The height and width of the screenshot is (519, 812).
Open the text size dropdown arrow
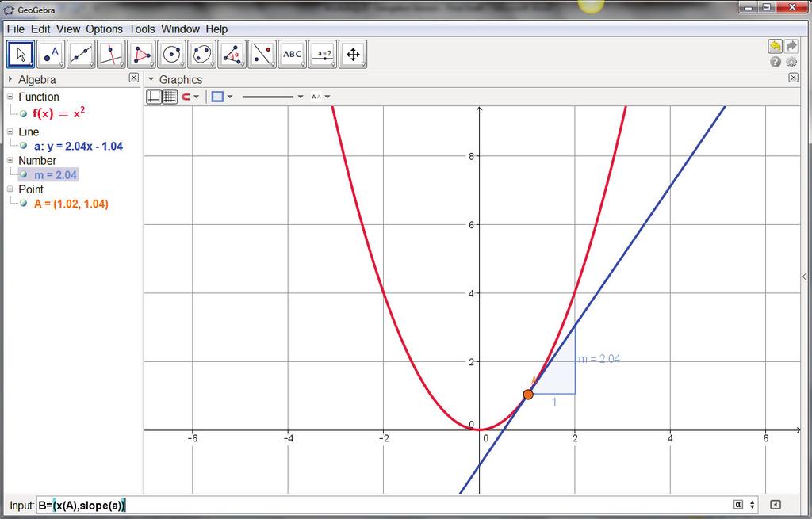pyautogui.click(x=327, y=97)
